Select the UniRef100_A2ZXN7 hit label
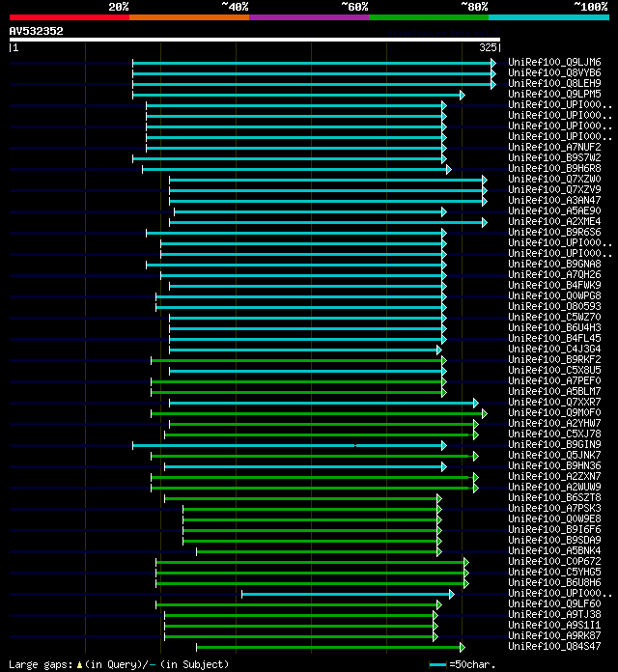Screen dimensions: 618x672 (x=554, y=476)
